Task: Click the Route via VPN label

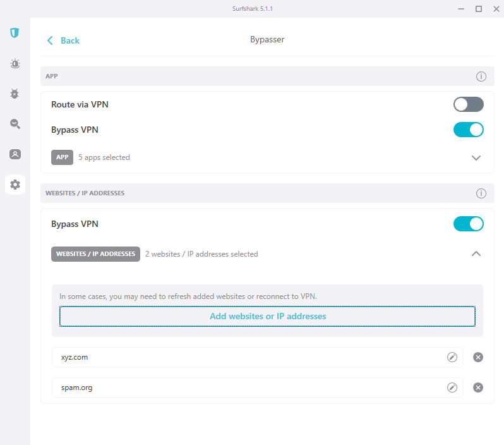Action: click(80, 104)
